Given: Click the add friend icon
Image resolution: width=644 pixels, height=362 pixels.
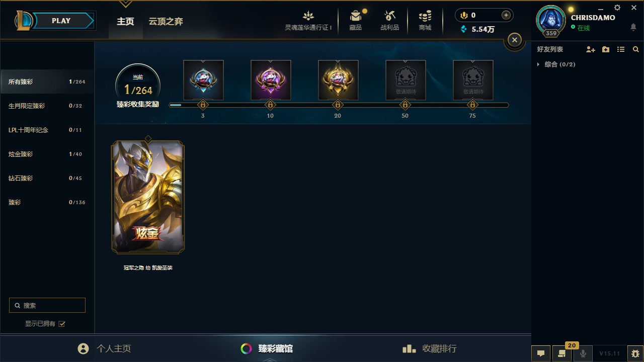Looking at the screenshot, I should click(591, 49).
